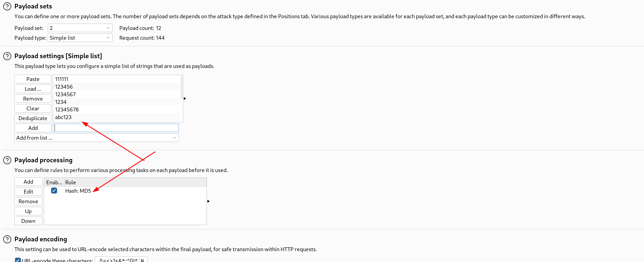This screenshot has width=644, height=262.
Task: Expand the Add from list dropdown
Action: tap(97, 138)
